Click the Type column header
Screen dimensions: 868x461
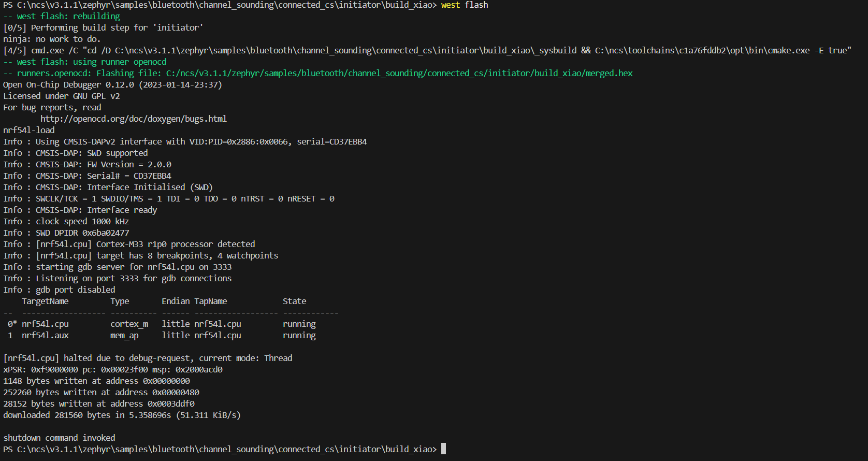120,301
